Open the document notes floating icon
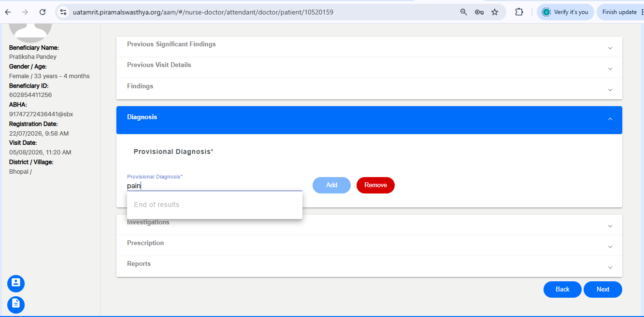Screen dimensions: 644x317 tap(16, 304)
